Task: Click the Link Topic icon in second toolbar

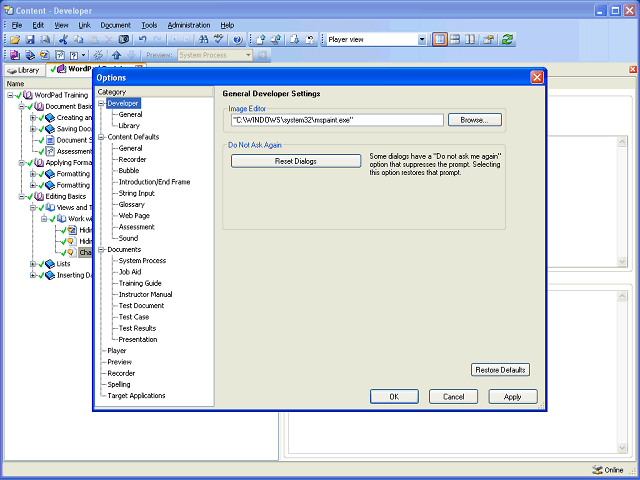Action: coord(45,55)
